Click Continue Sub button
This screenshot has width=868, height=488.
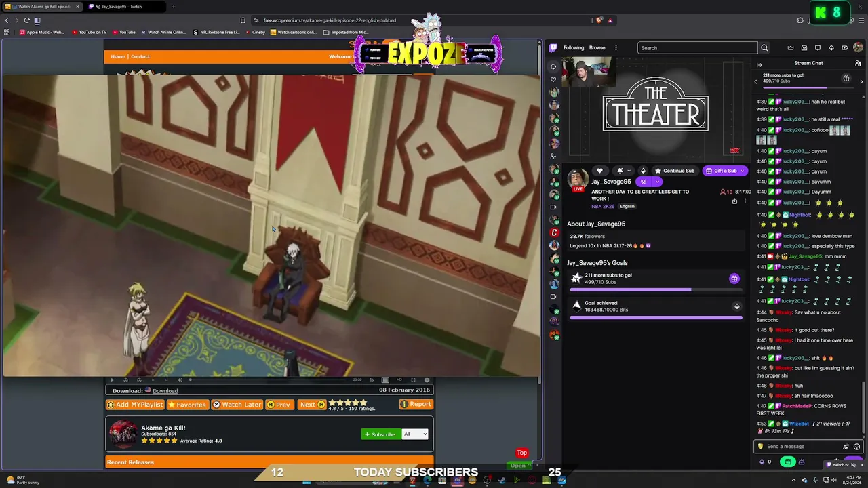[x=675, y=171]
